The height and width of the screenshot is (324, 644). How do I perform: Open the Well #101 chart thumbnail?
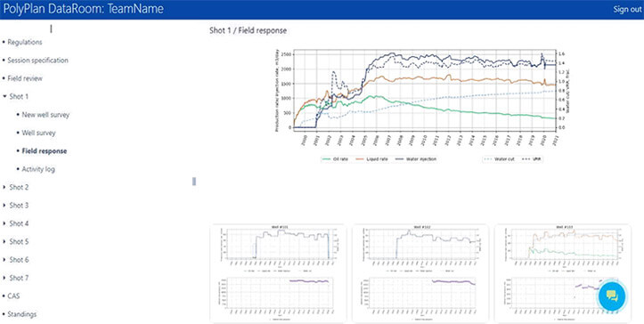(279, 273)
